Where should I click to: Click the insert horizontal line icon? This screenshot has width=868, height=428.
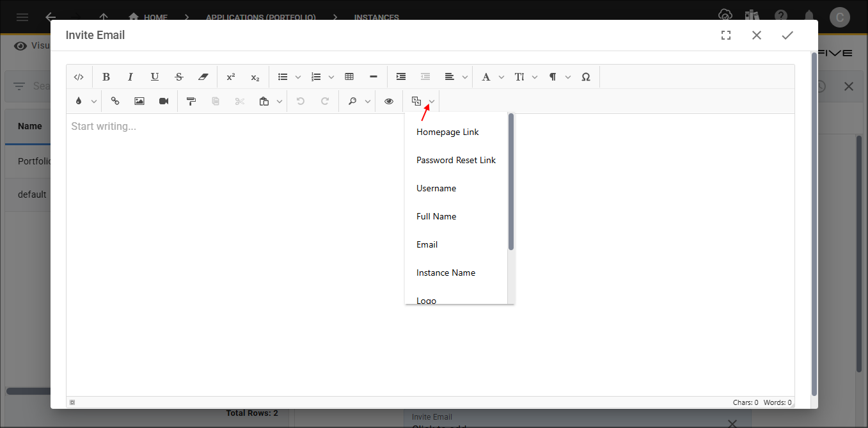[x=374, y=76]
